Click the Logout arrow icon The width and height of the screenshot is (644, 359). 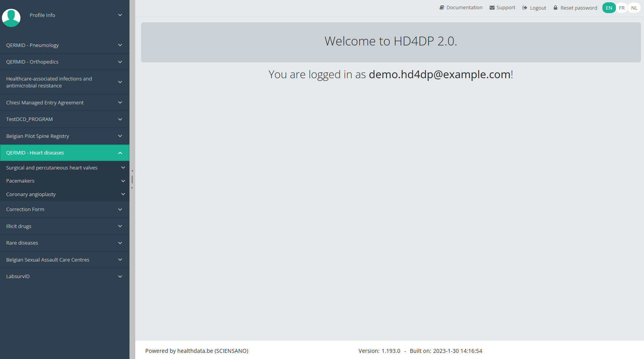pyautogui.click(x=525, y=8)
